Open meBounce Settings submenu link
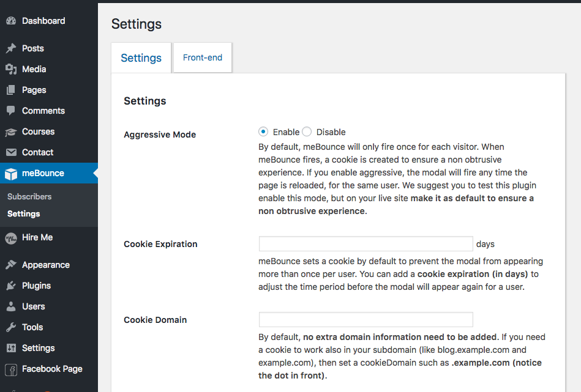 (x=24, y=213)
